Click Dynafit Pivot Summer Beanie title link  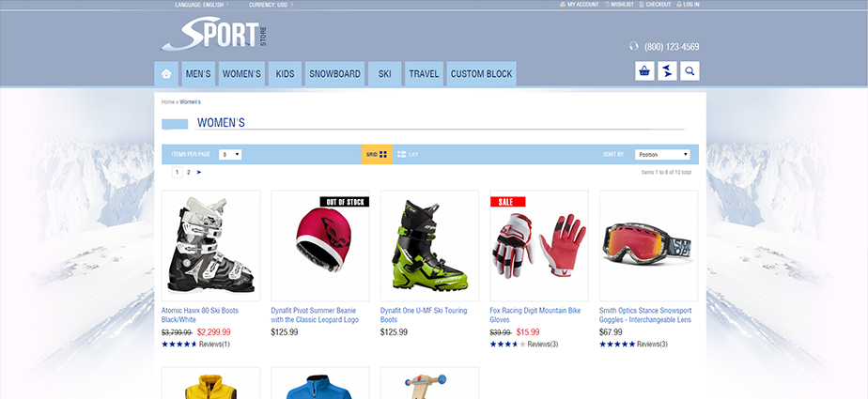pyautogui.click(x=315, y=315)
